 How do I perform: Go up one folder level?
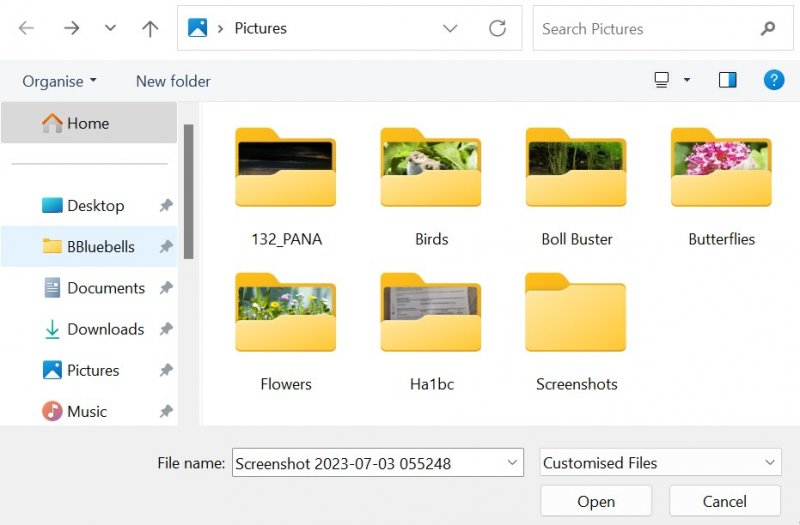(150, 29)
